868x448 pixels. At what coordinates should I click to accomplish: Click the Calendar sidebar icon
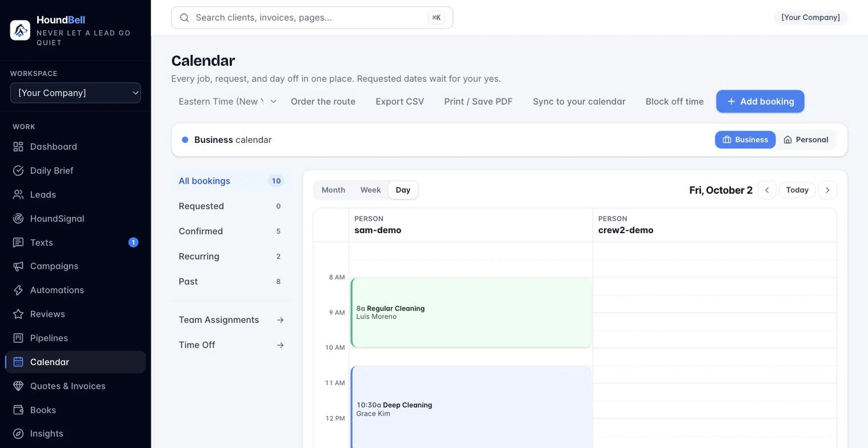coord(18,362)
